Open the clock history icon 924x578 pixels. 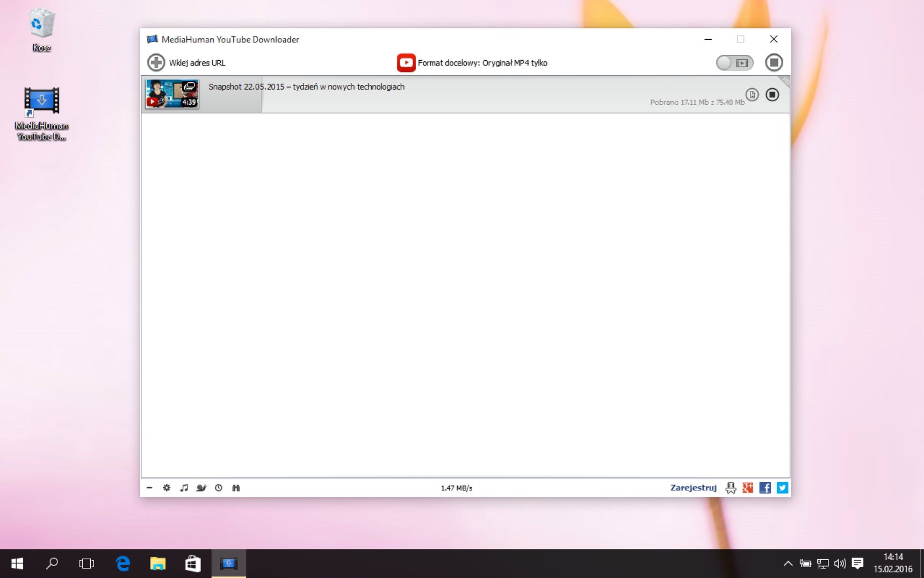click(x=219, y=488)
